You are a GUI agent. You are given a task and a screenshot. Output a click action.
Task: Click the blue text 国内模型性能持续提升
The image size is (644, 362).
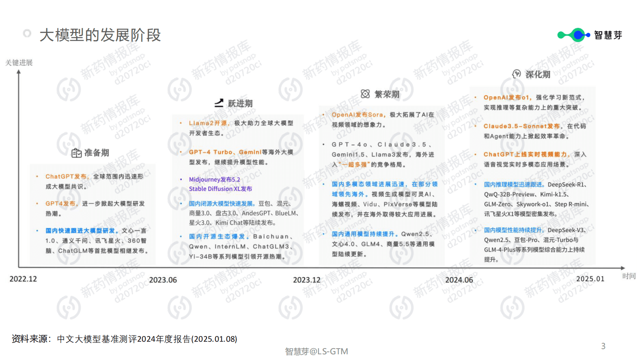point(514,230)
